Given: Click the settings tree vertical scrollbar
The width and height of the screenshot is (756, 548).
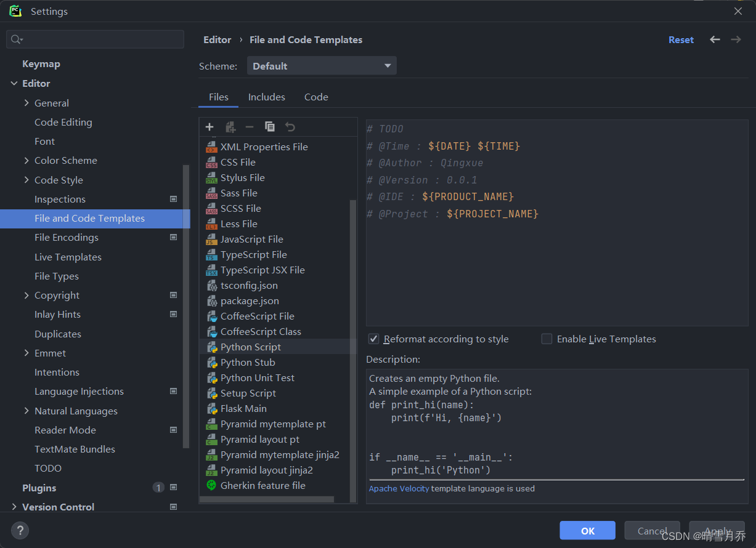Looking at the screenshot, I should click(185, 306).
